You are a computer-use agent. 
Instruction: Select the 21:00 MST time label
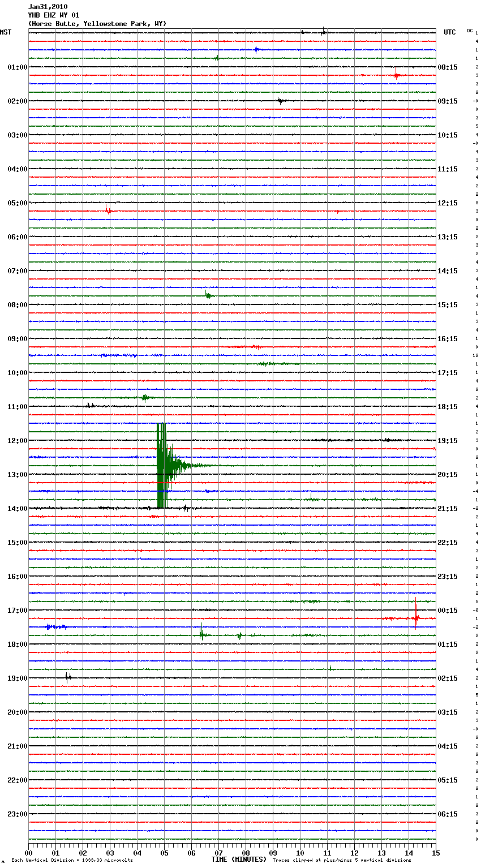click(x=18, y=746)
